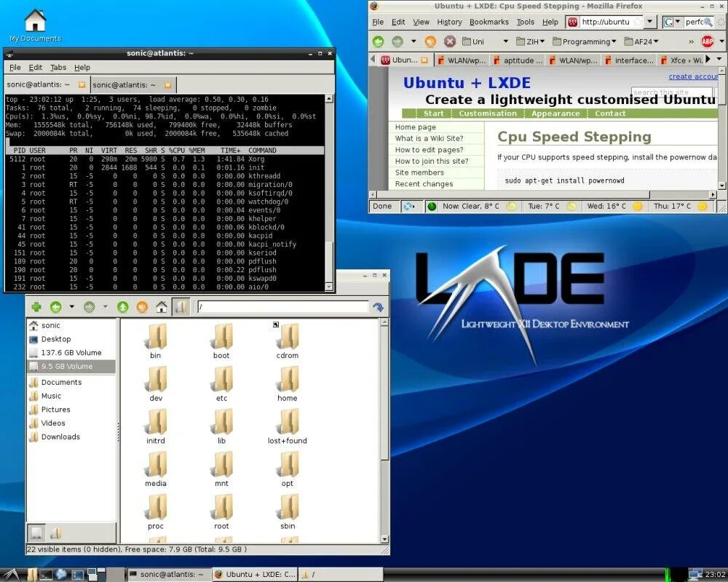Open the terminal Help menu

pyautogui.click(x=82, y=68)
